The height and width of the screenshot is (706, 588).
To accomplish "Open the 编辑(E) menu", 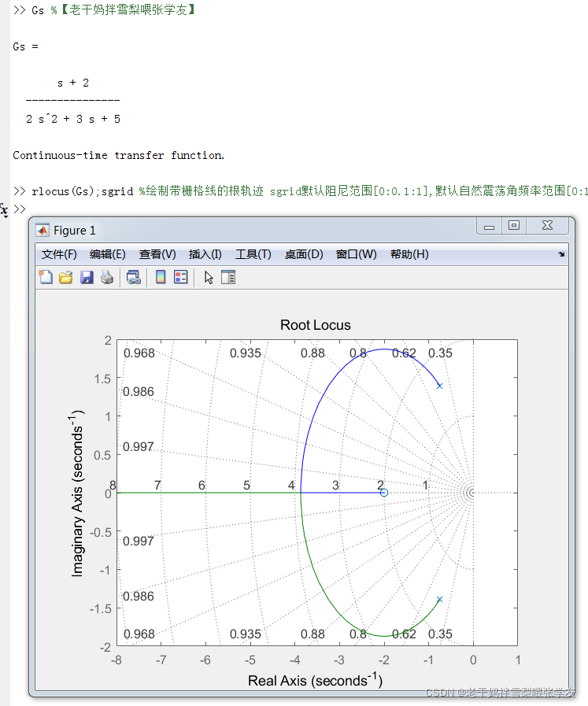I will [x=108, y=254].
